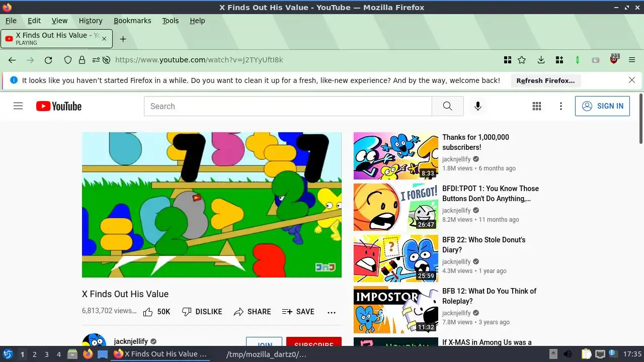This screenshot has height=362, width=644.
Task: Click the permissions icon in address bar
Action: (x=96, y=60)
